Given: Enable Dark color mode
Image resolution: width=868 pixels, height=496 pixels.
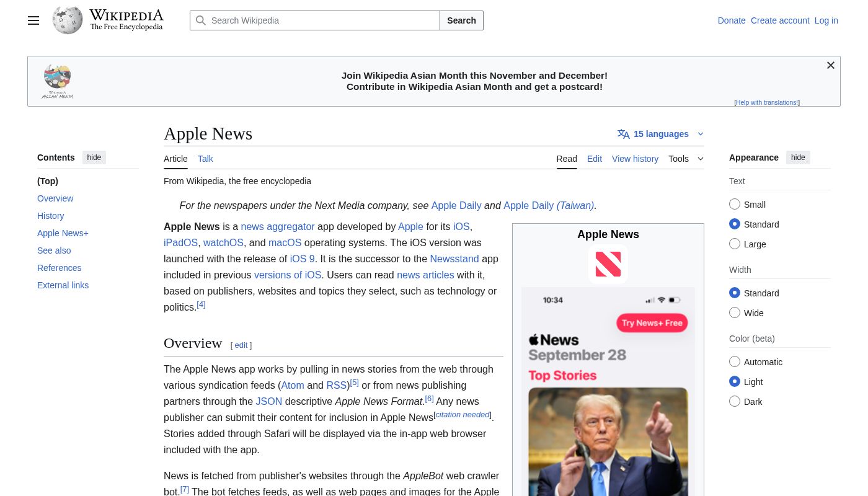Looking at the screenshot, I should click(735, 402).
